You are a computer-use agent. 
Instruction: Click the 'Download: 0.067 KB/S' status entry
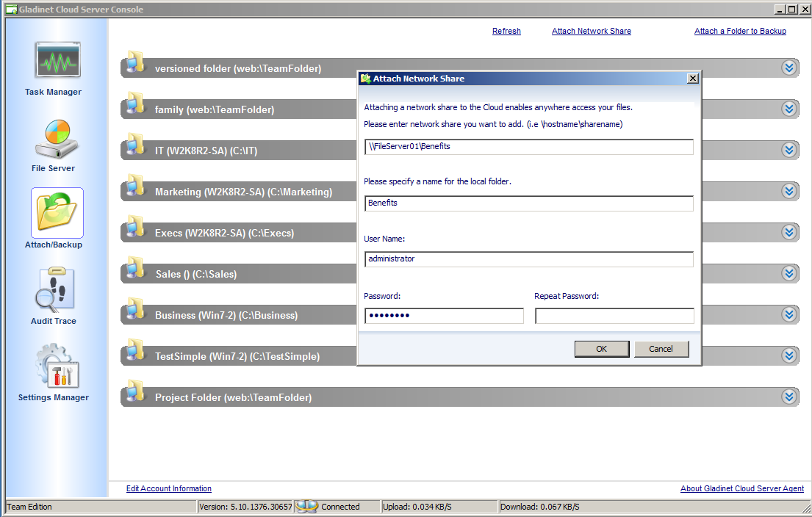click(x=539, y=507)
